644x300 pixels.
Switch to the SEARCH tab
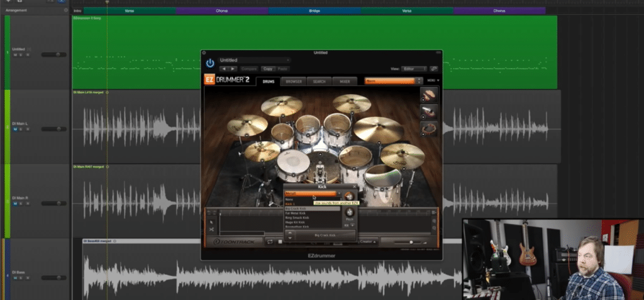pos(319,81)
